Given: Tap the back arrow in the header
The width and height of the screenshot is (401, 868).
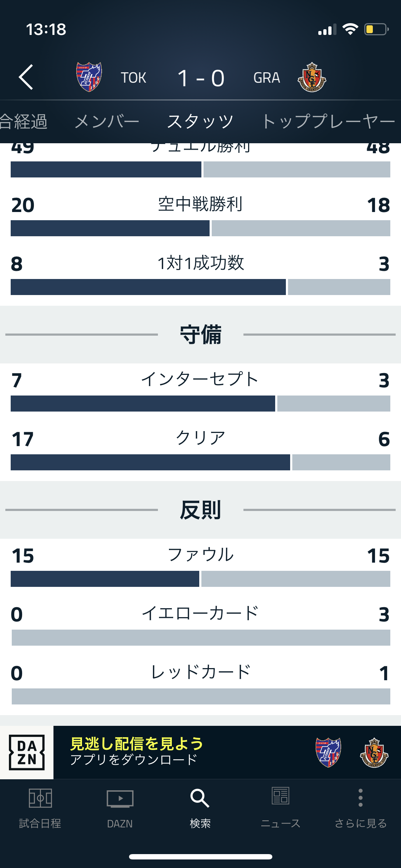Looking at the screenshot, I should pos(26,77).
